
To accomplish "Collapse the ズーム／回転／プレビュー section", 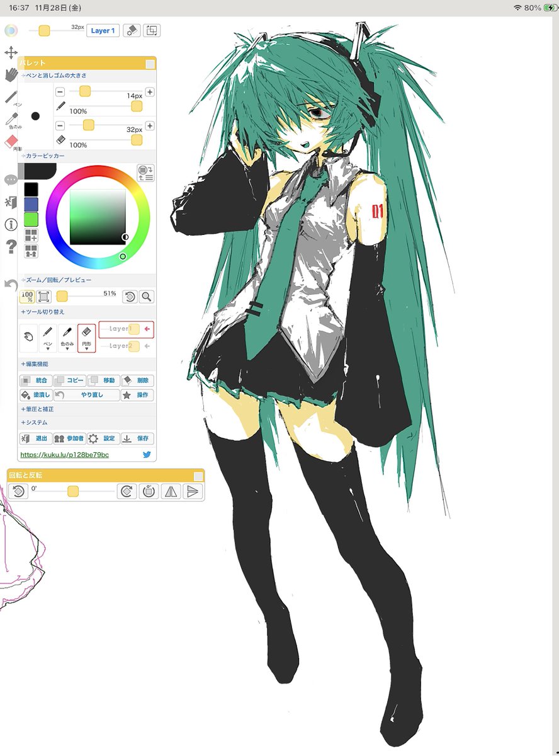I will [56, 280].
